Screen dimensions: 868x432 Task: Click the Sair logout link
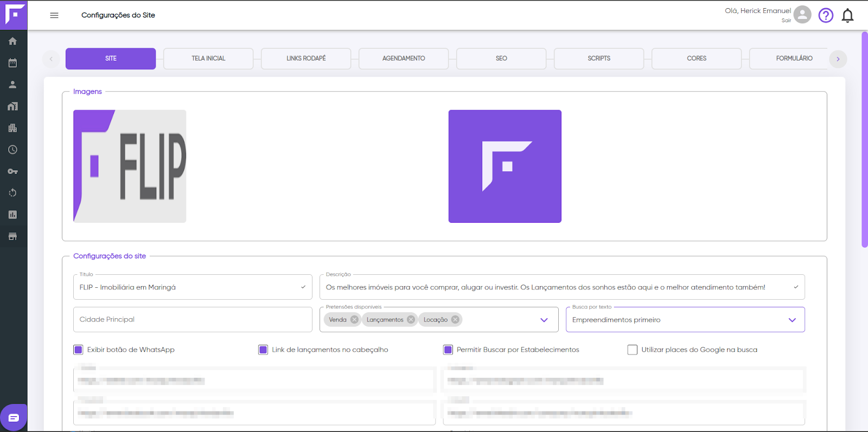click(x=786, y=21)
